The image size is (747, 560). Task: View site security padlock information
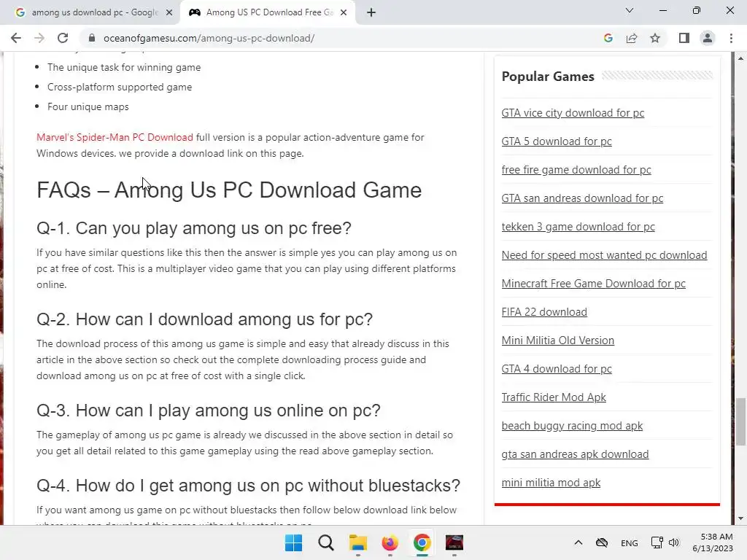[91, 38]
